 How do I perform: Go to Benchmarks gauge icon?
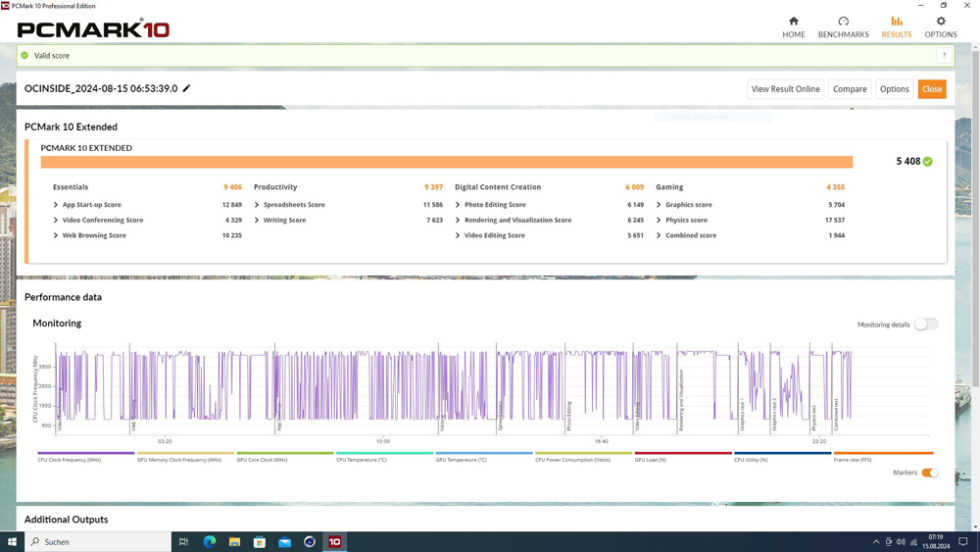pos(843,22)
